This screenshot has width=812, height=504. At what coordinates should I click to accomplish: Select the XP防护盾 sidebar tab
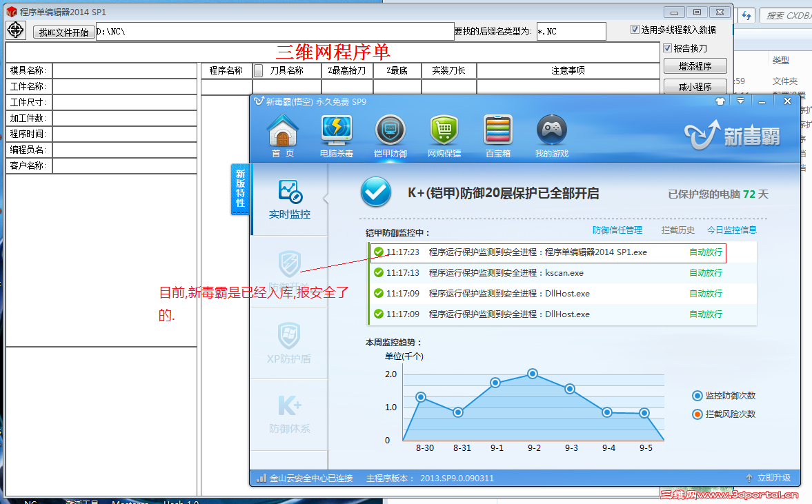click(x=290, y=343)
